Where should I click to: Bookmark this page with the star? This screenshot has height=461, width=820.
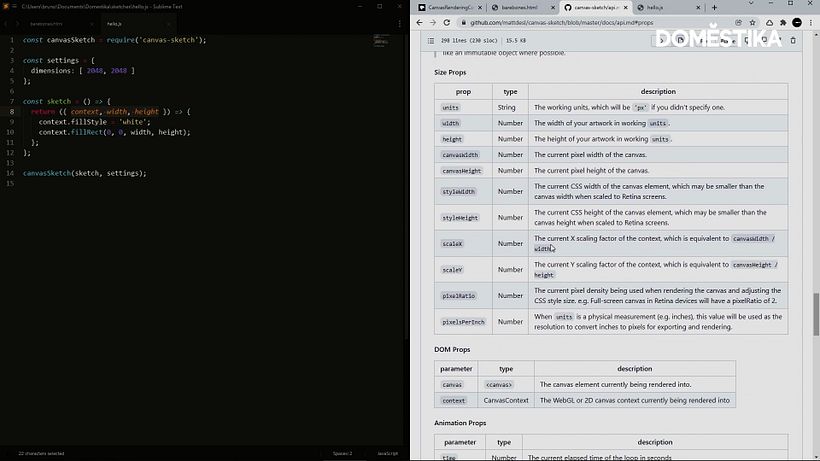[753, 22]
